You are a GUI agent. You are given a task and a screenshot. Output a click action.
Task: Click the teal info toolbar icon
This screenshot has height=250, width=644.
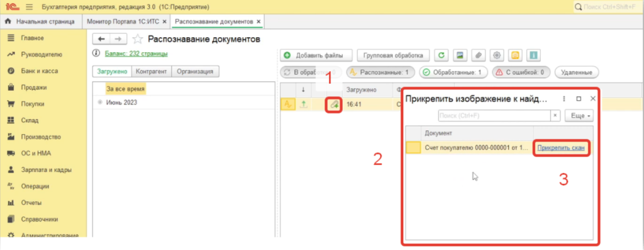[x=533, y=55]
